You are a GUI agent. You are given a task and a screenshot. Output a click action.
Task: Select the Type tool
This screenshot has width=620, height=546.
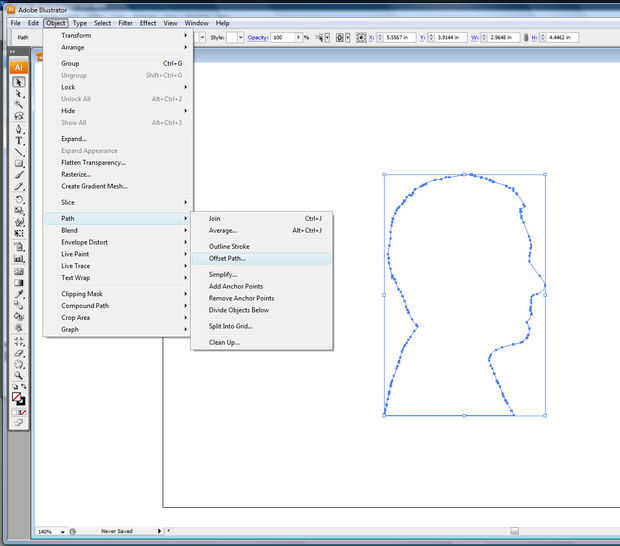(18, 141)
